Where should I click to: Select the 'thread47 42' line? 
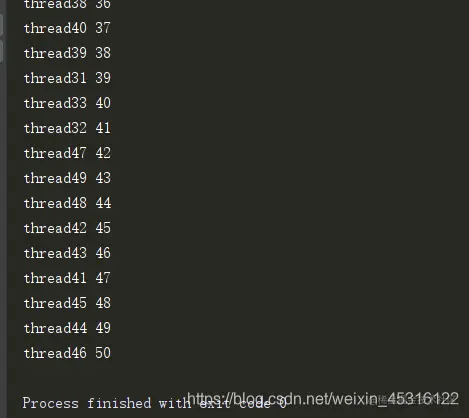67,153
